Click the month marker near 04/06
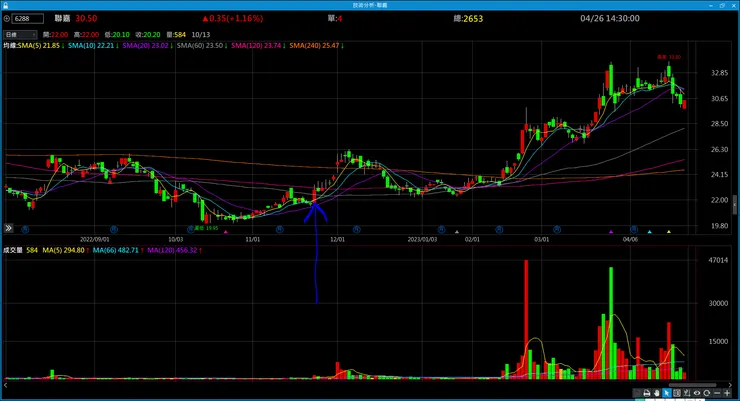 pos(634,229)
